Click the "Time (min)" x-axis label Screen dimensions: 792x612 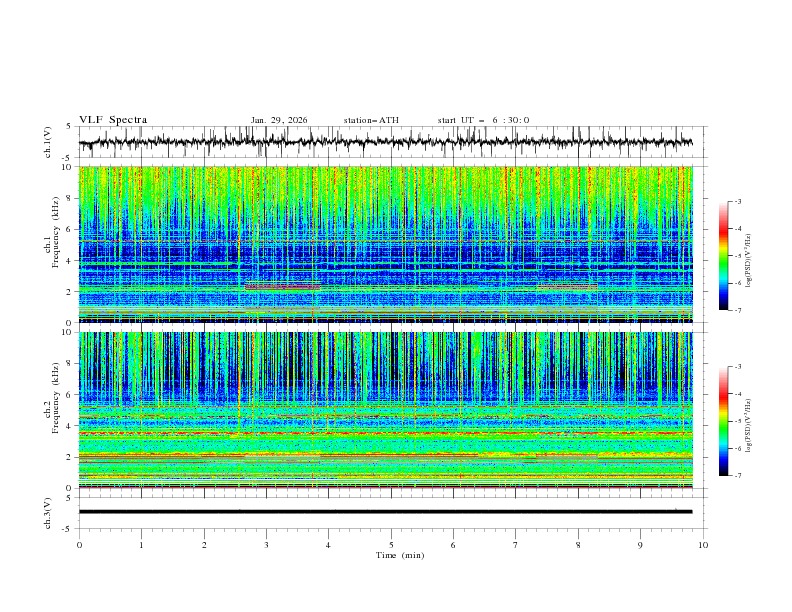coord(400,555)
